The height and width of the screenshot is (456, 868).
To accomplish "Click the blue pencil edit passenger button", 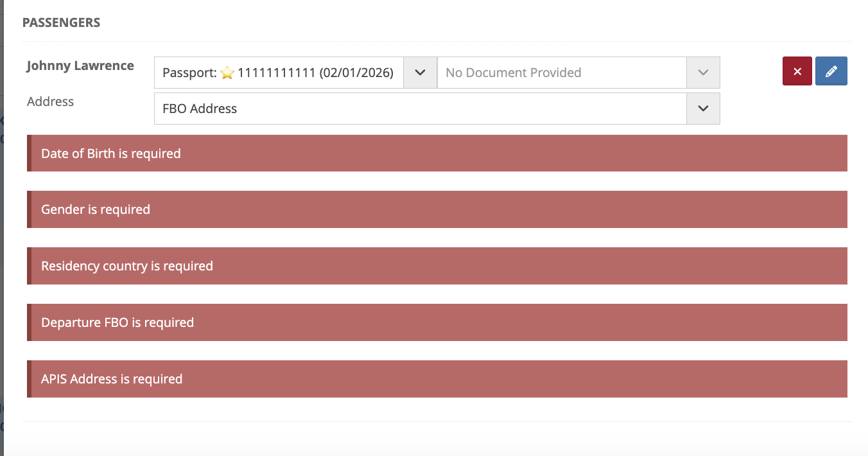I will (x=831, y=71).
